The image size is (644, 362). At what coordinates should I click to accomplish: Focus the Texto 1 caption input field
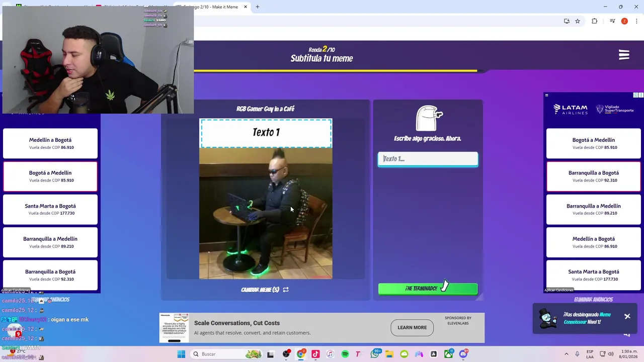coord(428,159)
